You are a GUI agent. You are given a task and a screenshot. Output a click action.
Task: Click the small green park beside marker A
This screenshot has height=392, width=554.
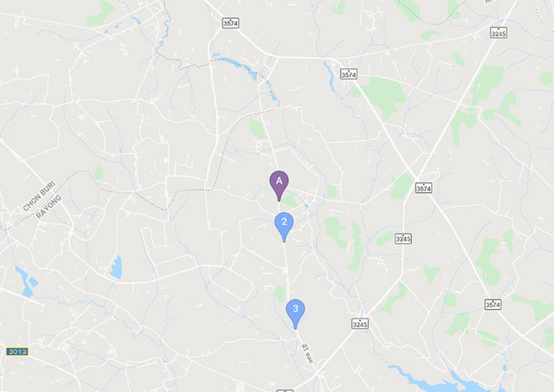[x=291, y=201]
